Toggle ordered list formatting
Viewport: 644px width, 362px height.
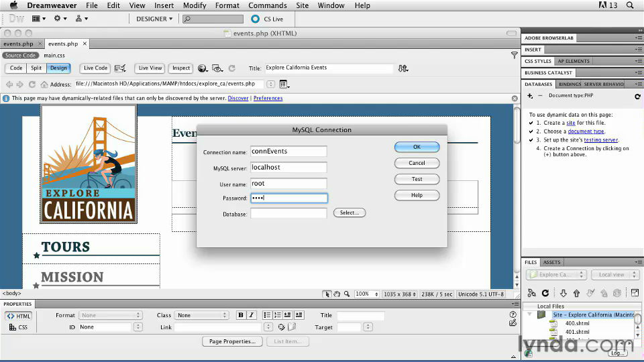tap(278, 315)
